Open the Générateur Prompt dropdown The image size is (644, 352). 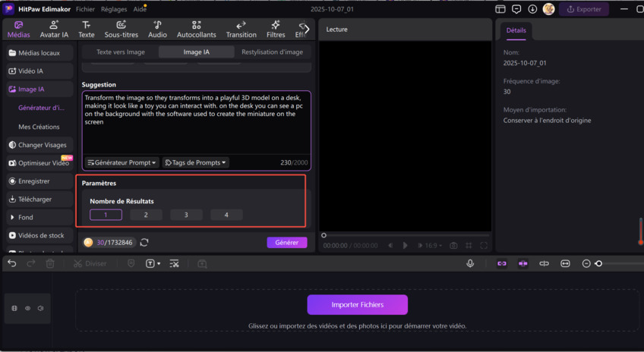click(x=122, y=162)
